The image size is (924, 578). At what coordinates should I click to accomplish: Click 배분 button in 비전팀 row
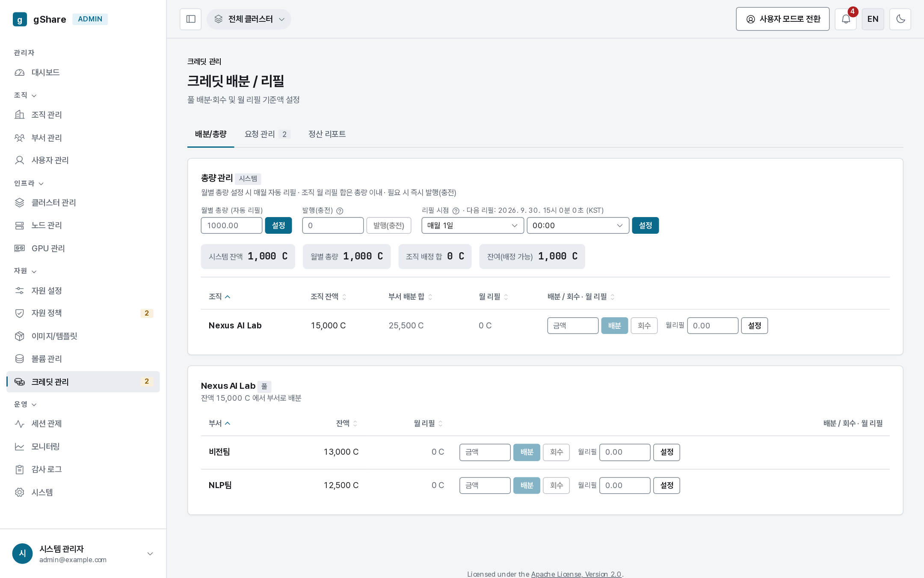tap(527, 452)
